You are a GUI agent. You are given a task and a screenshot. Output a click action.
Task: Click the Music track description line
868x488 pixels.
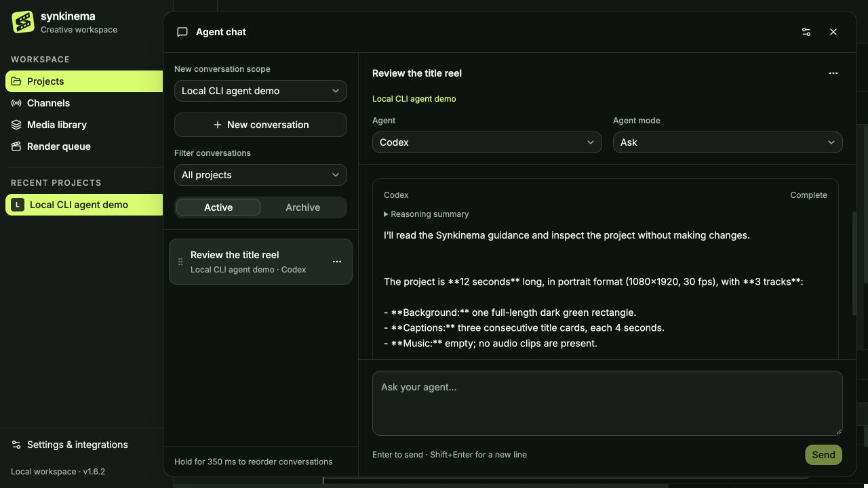(490, 344)
